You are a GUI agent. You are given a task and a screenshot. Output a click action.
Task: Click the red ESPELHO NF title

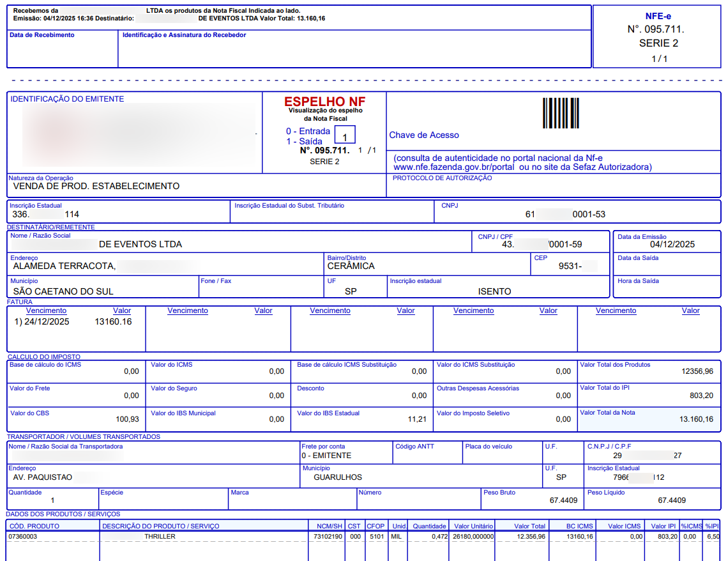pyautogui.click(x=324, y=102)
